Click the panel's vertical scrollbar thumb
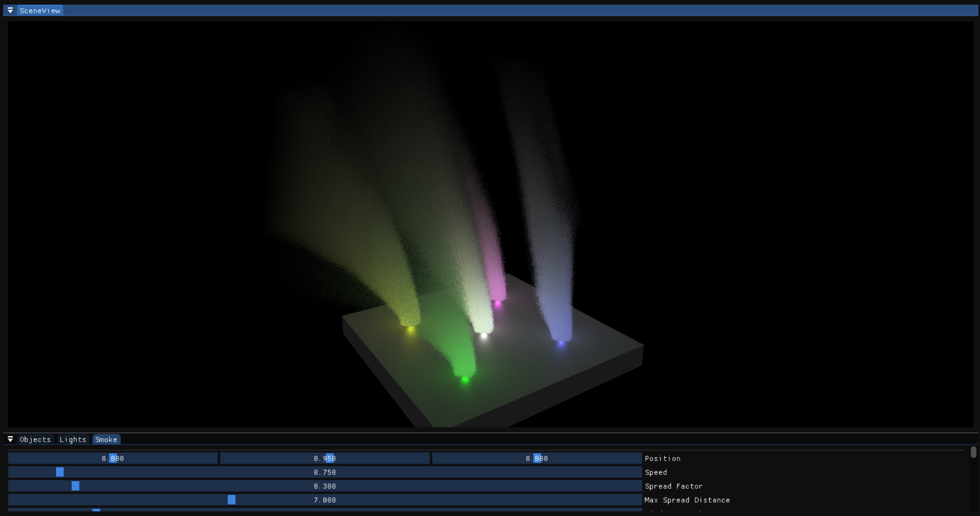980x516 pixels. tap(973, 452)
